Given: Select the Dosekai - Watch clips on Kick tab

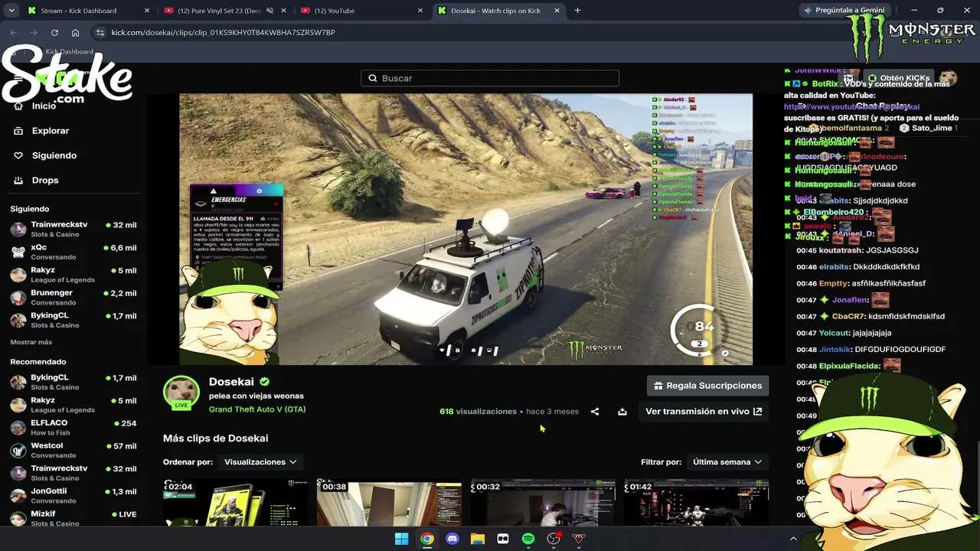Looking at the screenshot, I should [499, 11].
